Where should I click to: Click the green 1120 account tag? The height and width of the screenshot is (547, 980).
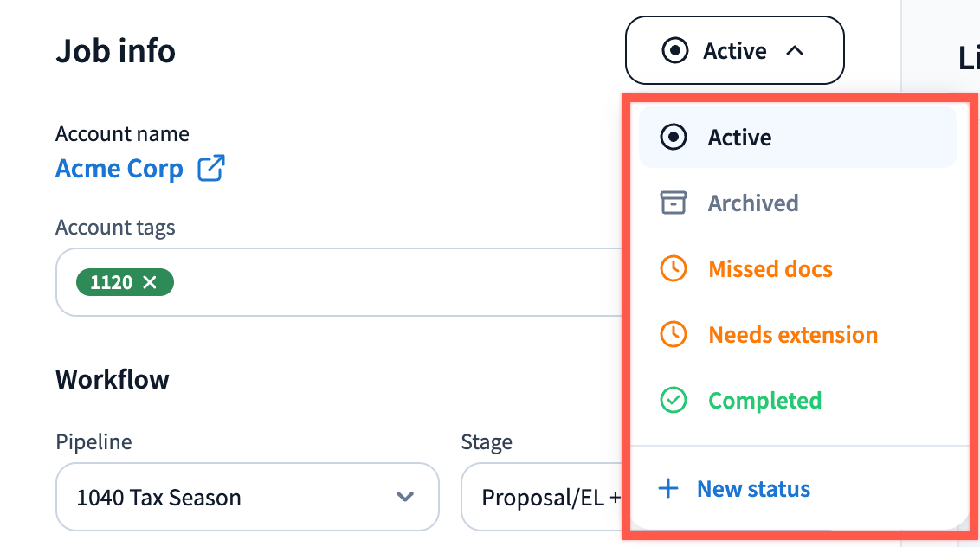point(110,282)
